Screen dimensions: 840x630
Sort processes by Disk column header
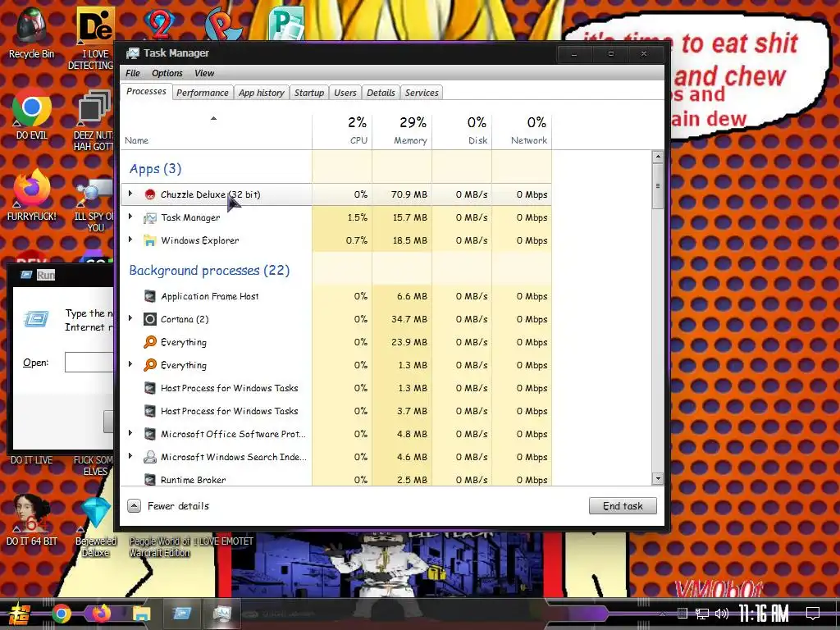coord(462,131)
